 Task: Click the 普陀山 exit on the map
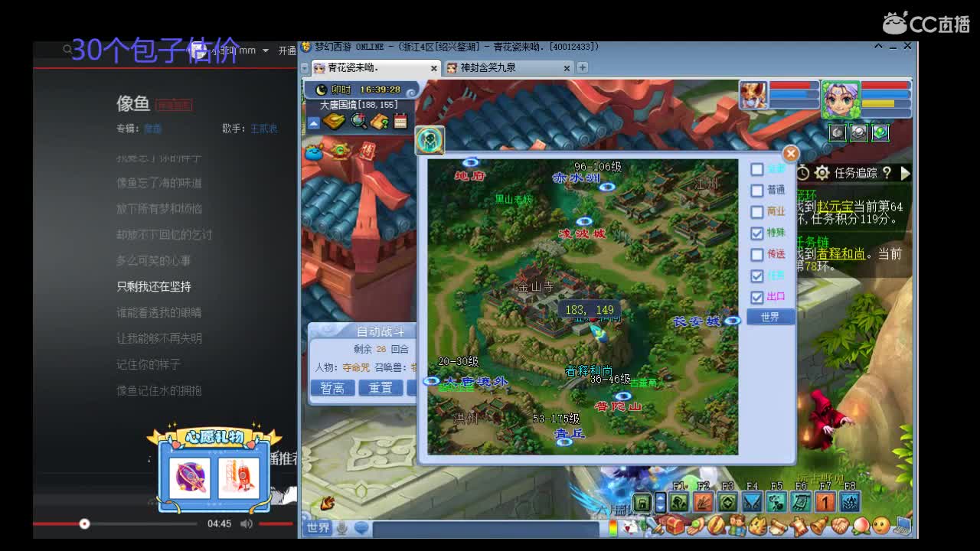(x=618, y=406)
